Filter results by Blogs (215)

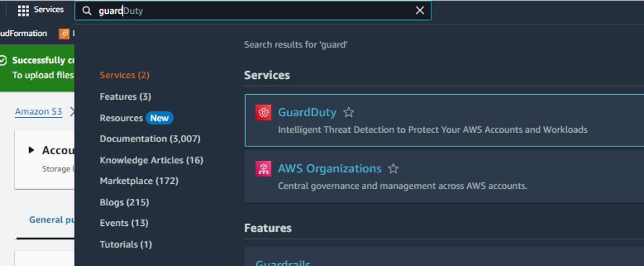[125, 202]
